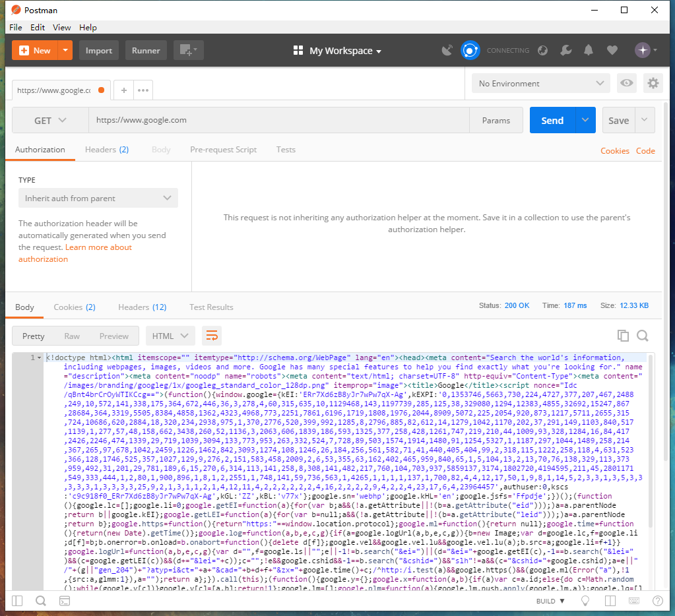Toggle environment quick look eye
The height and width of the screenshot is (616, 675).
[x=626, y=83]
